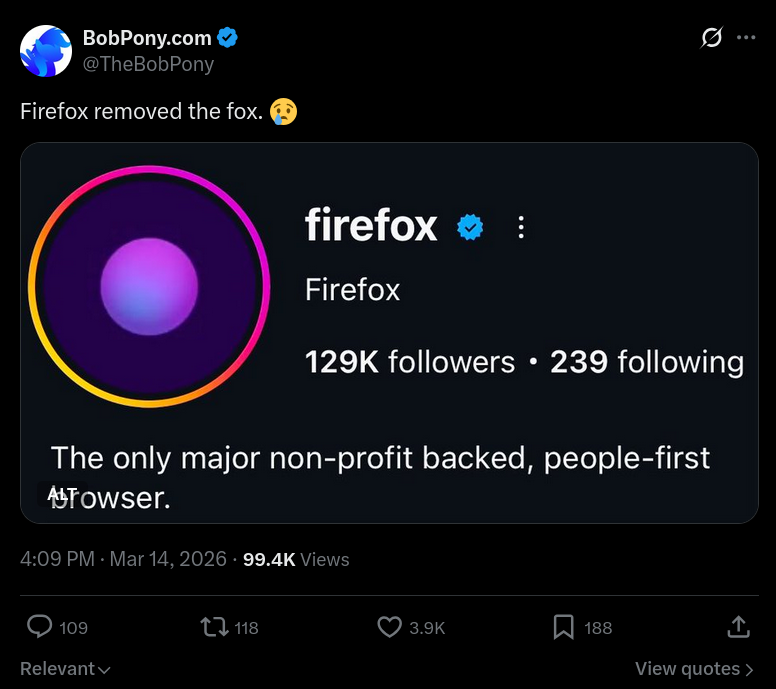Click the @TheBobPony handle

coord(148,63)
